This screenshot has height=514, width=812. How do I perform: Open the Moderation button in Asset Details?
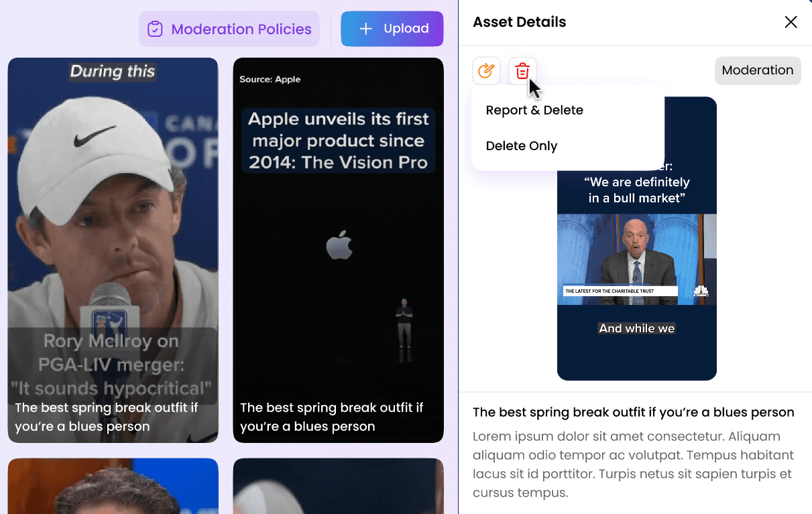click(758, 70)
